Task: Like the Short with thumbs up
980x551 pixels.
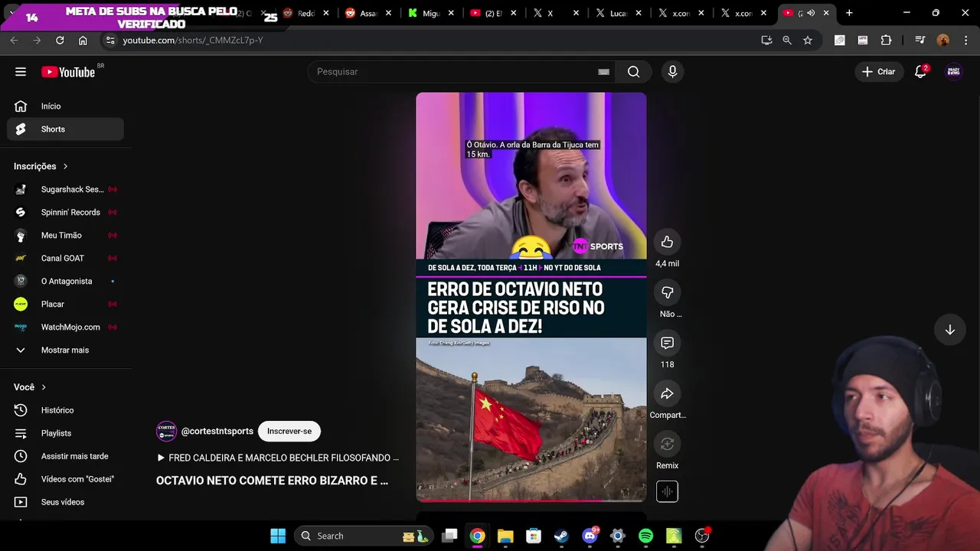Action: click(x=667, y=242)
